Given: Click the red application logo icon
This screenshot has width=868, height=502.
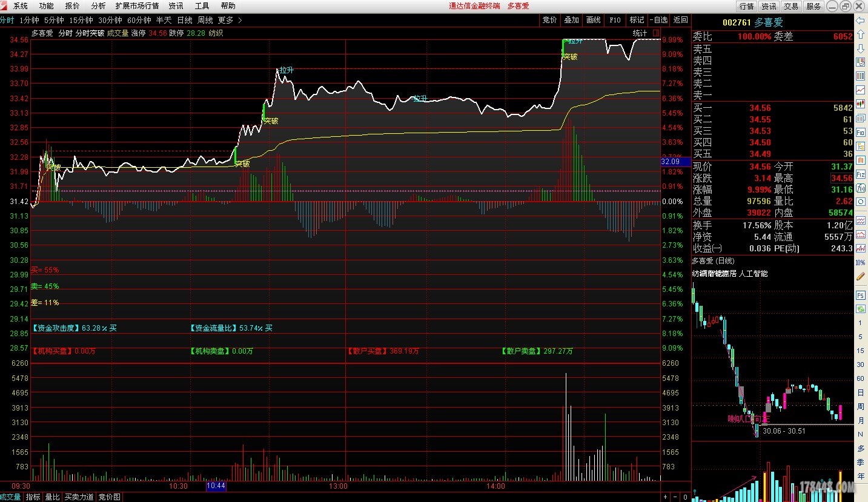Looking at the screenshot, I should (4, 5).
